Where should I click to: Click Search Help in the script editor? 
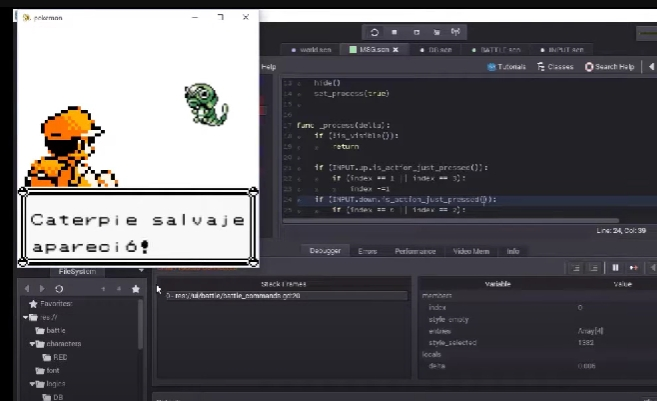(611, 67)
